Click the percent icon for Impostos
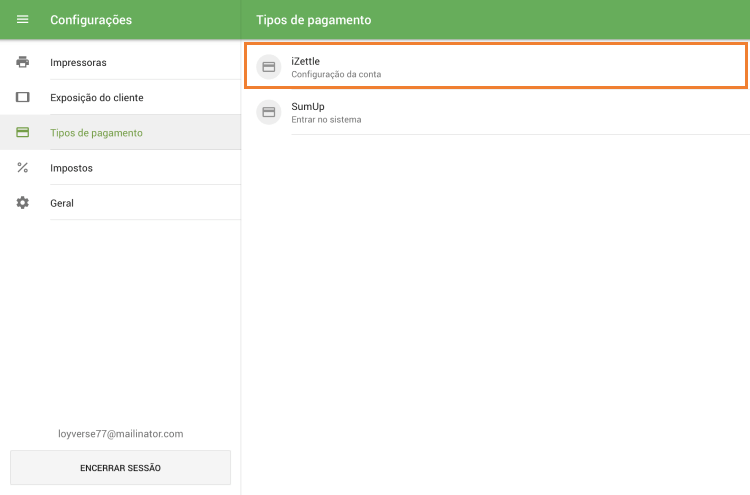Screen dimensions: 750x495 [22, 167]
